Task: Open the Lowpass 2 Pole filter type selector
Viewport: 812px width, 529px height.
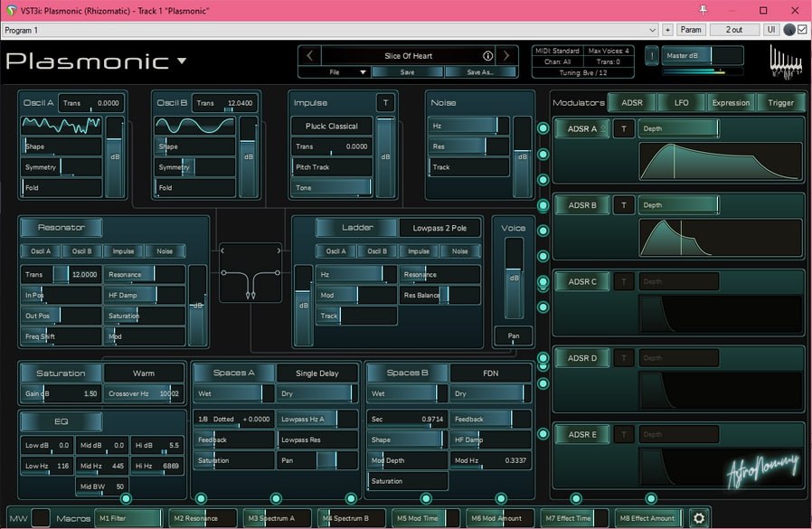Action: (439, 228)
